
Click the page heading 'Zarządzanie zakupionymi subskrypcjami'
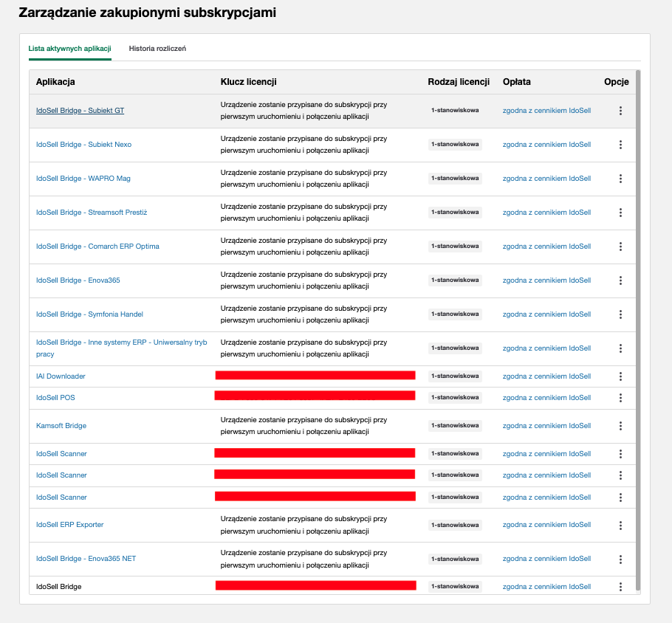[x=148, y=13]
